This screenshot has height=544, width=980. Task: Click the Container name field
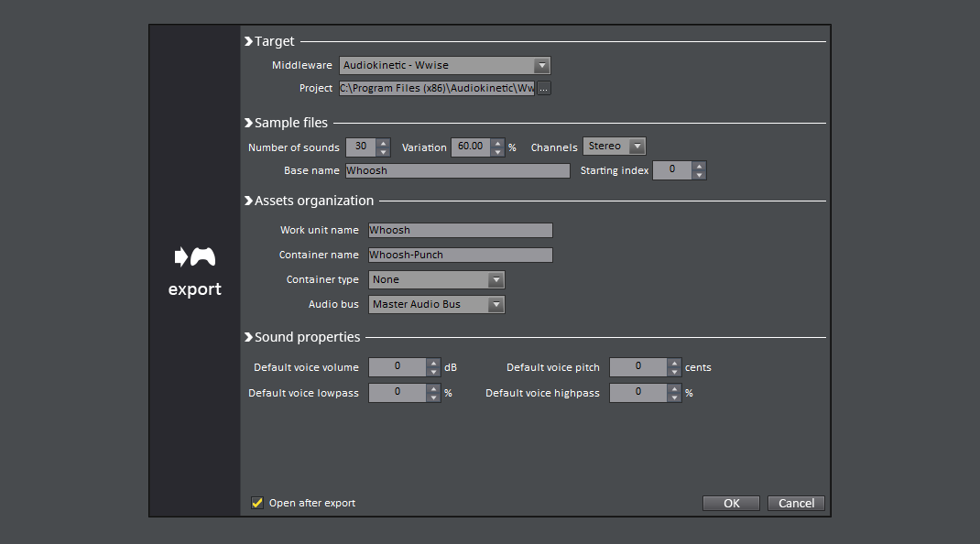click(x=460, y=256)
